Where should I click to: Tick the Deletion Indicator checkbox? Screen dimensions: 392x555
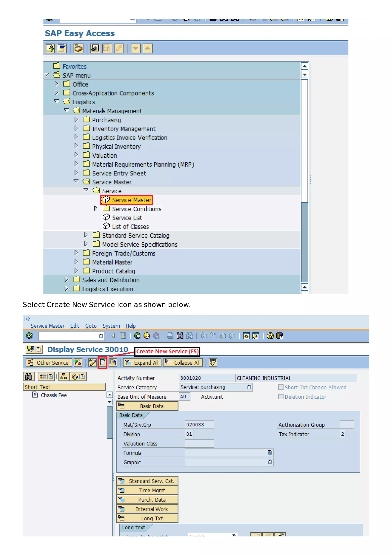click(x=281, y=397)
